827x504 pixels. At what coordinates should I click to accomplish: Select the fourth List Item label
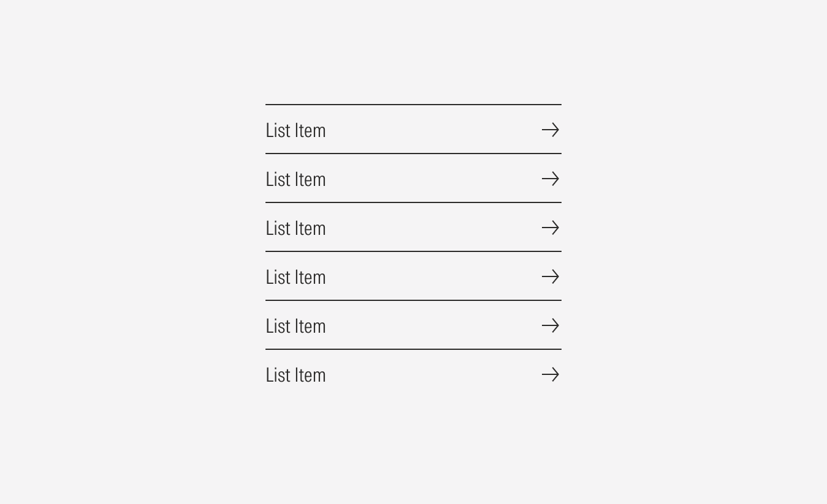[x=295, y=277]
